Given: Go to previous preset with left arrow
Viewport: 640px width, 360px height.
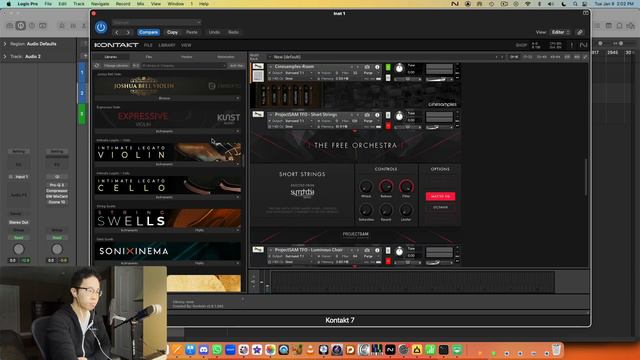Looking at the screenshot, I should (117, 32).
